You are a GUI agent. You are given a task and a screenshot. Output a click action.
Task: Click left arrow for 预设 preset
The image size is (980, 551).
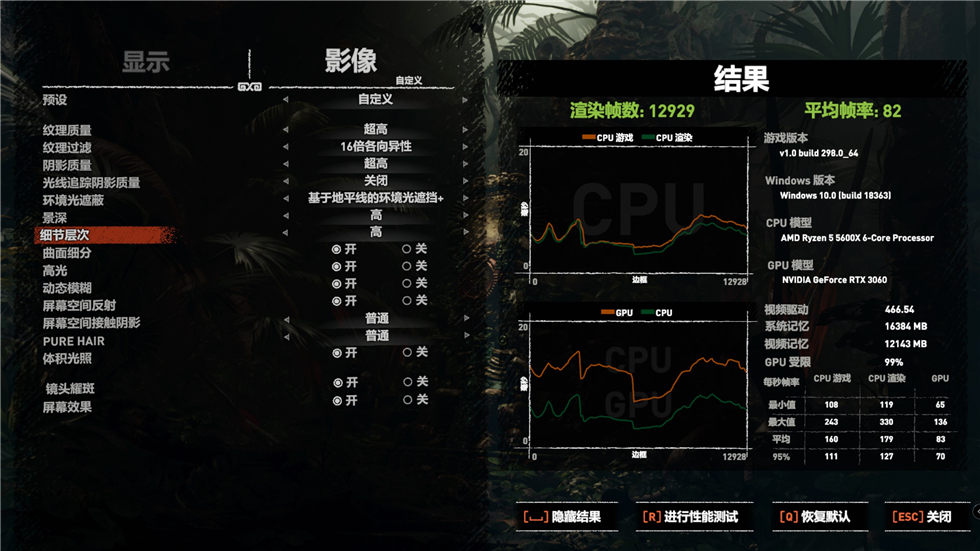point(286,99)
